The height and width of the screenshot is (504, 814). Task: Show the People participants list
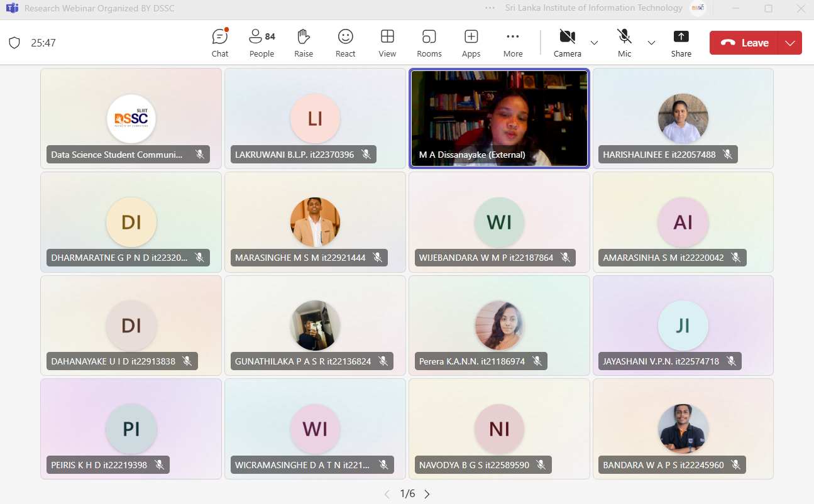click(x=261, y=43)
